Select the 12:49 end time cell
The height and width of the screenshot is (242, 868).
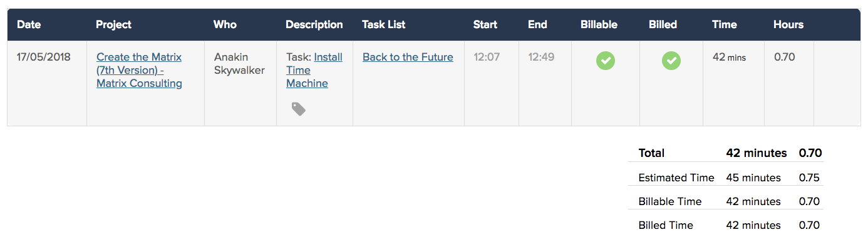[541, 57]
